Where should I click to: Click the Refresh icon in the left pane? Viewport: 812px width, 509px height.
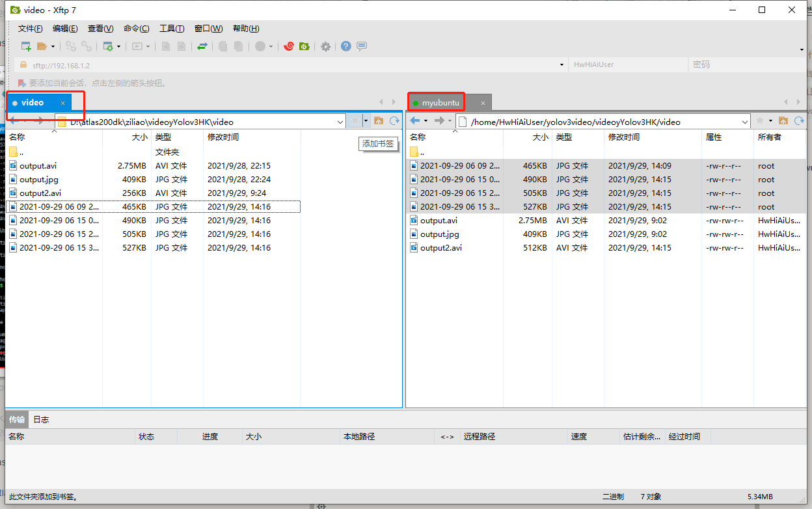(394, 120)
